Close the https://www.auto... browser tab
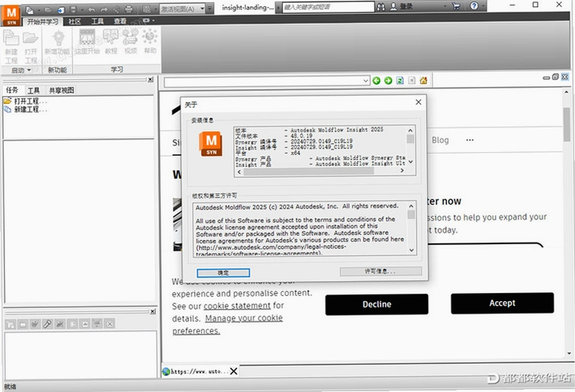 (x=234, y=371)
